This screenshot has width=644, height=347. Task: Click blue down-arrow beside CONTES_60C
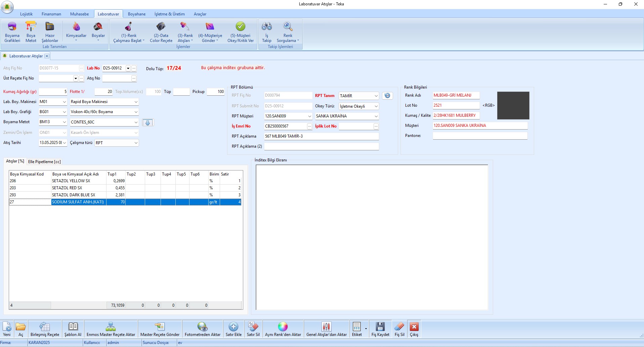[x=147, y=122]
